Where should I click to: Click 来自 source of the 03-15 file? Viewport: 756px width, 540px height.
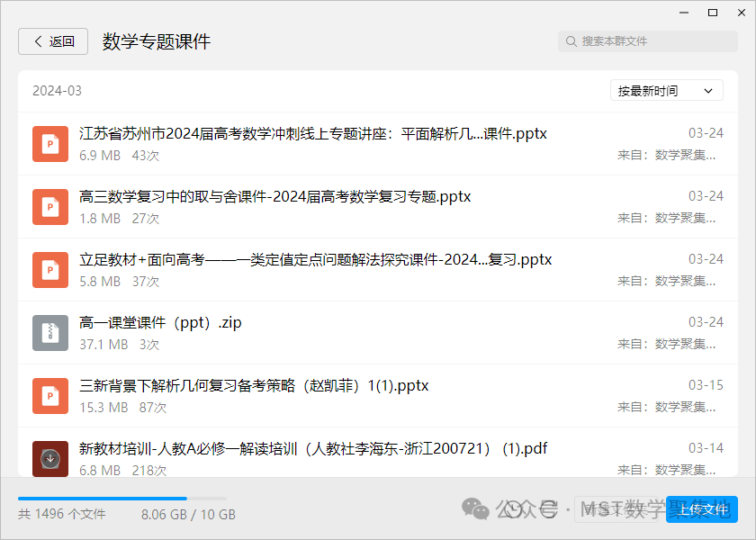pyautogui.click(x=667, y=408)
